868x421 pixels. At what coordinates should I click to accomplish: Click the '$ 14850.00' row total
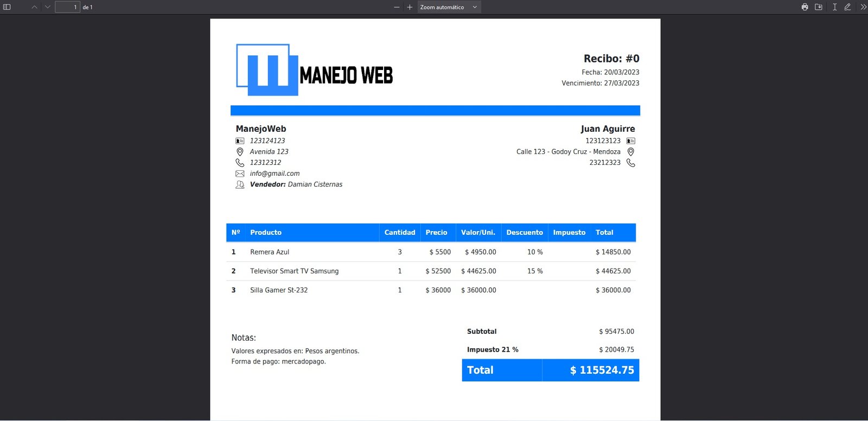[613, 252]
